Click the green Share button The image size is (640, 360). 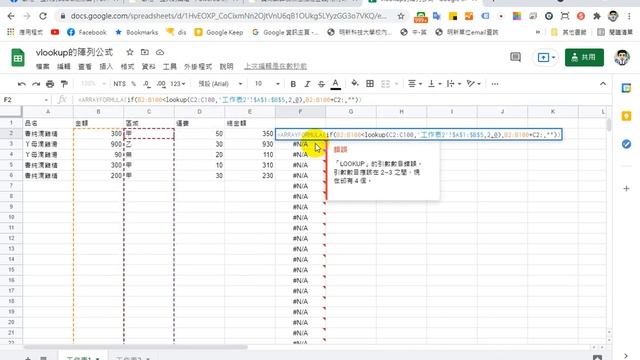pos(584,57)
